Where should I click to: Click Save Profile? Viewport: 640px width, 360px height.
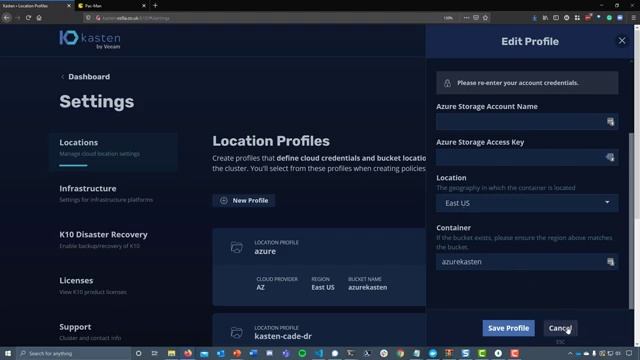509,328
